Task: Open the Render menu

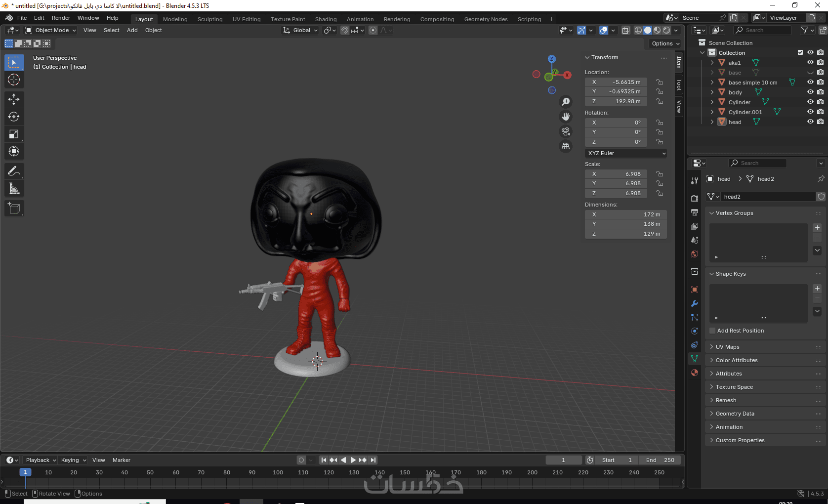Action: point(61,18)
